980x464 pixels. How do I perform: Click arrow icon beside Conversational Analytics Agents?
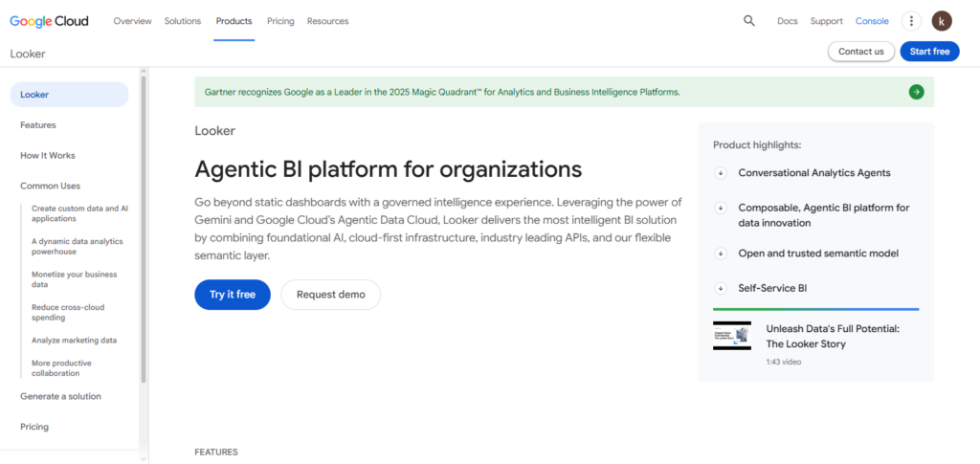pyautogui.click(x=721, y=173)
